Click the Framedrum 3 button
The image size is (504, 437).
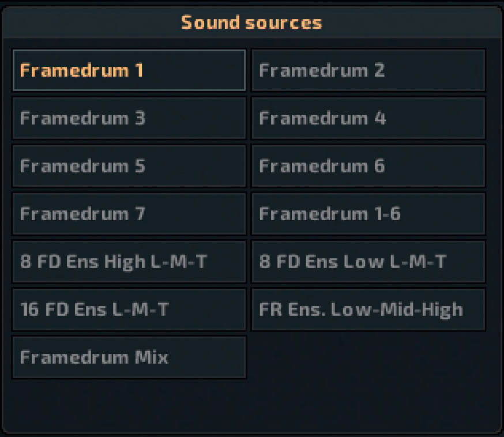click(x=129, y=118)
